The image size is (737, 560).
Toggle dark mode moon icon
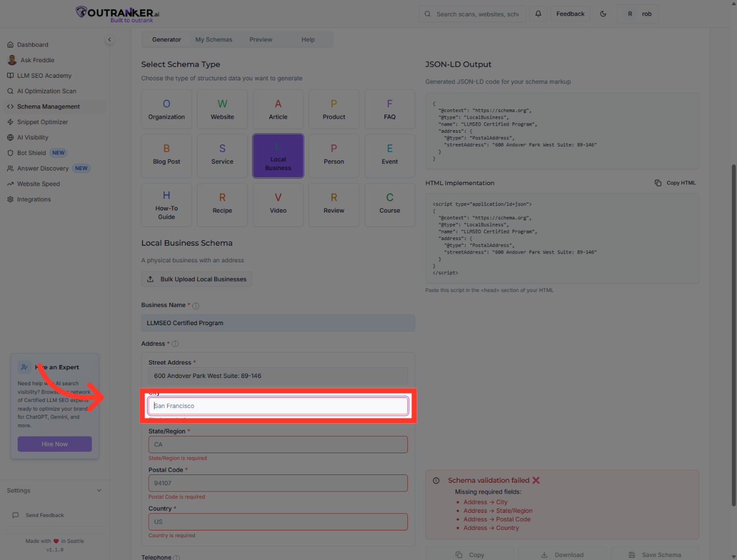[x=603, y=14]
